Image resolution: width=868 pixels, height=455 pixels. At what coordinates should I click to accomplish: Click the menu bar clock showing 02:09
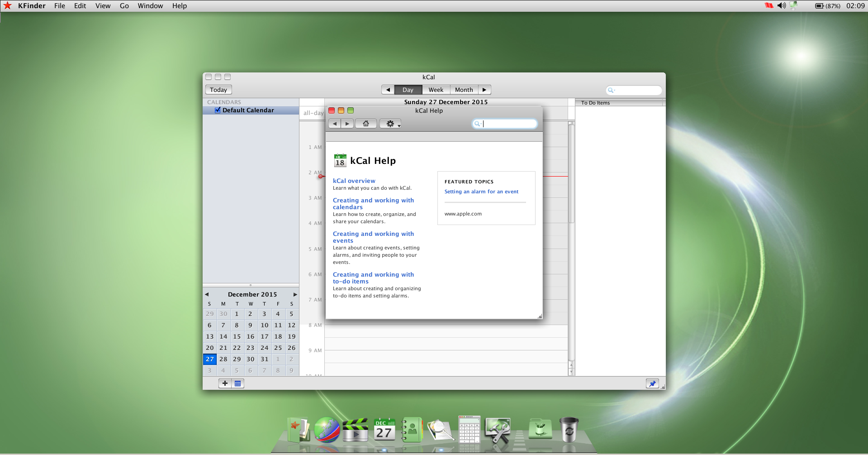point(855,6)
